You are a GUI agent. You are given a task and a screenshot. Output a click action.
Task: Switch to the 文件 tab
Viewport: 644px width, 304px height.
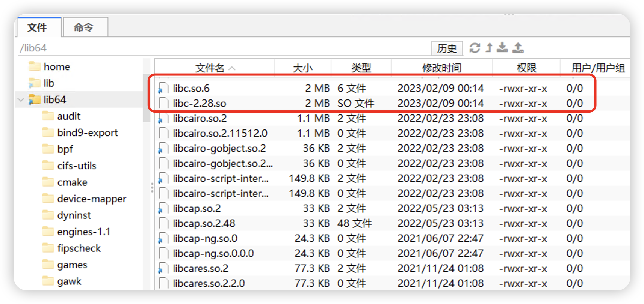[37, 27]
